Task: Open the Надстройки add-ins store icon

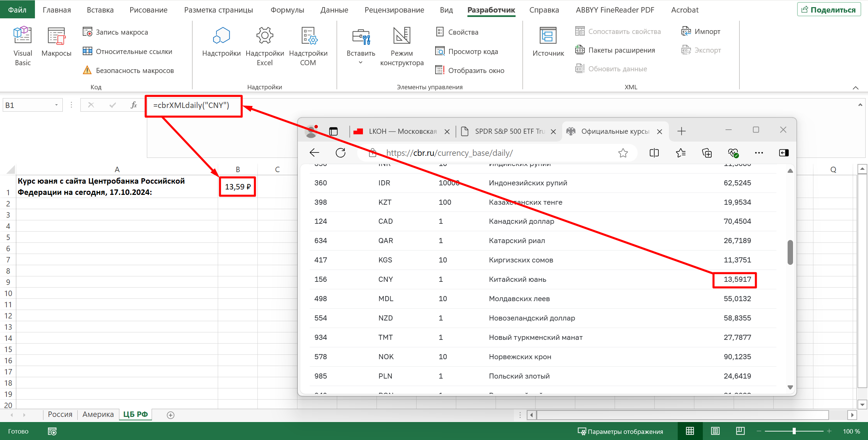Action: tap(221, 42)
